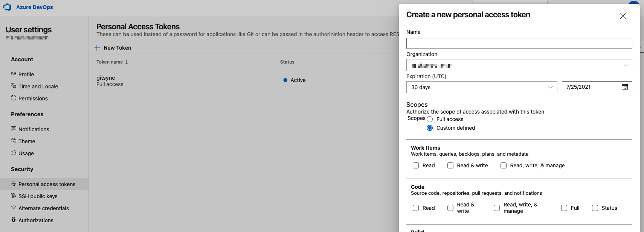
Task: Close the create token panel
Action: pyautogui.click(x=623, y=16)
